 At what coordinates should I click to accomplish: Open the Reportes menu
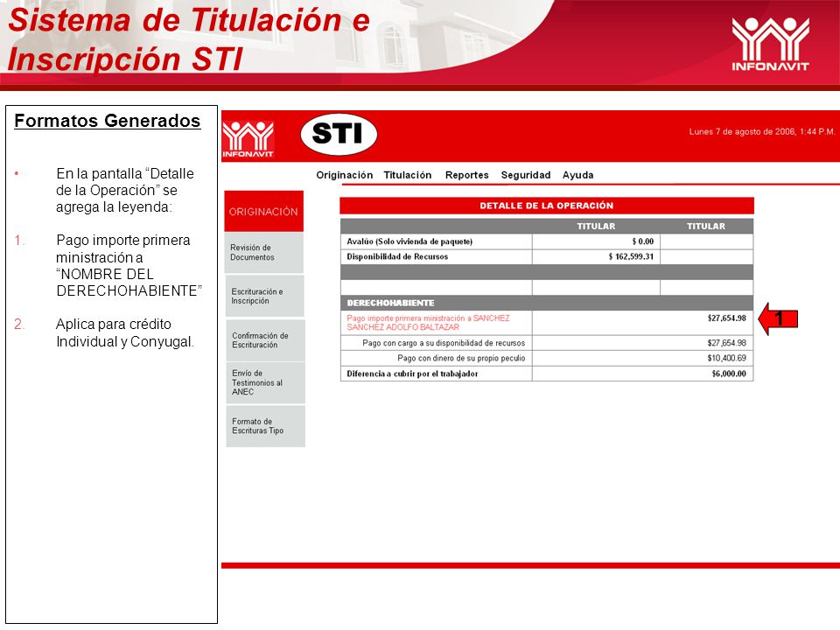(467, 175)
